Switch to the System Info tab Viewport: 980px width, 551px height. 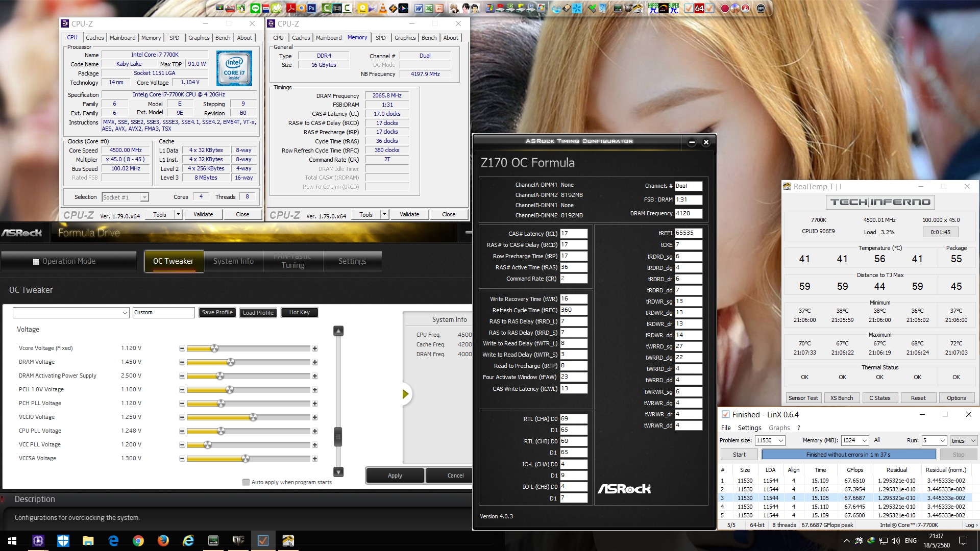point(233,261)
